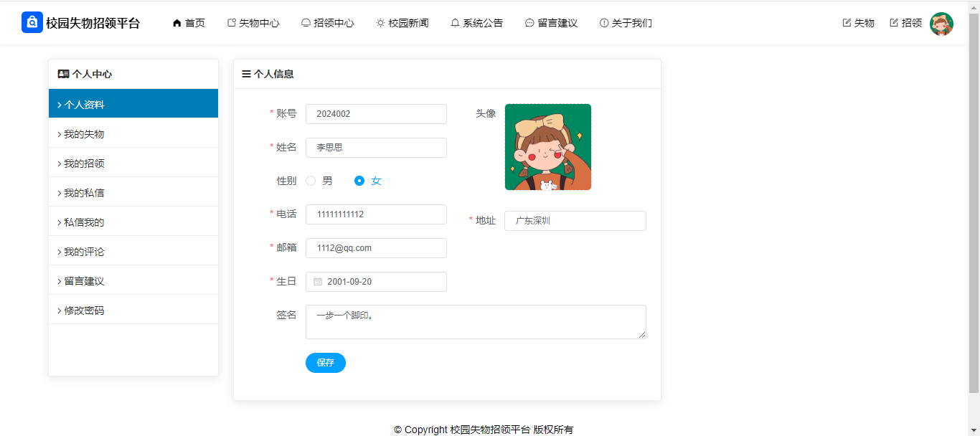Viewport: 980px width, 436px height.
Task: Click the copyright footer text
Action: click(x=484, y=430)
